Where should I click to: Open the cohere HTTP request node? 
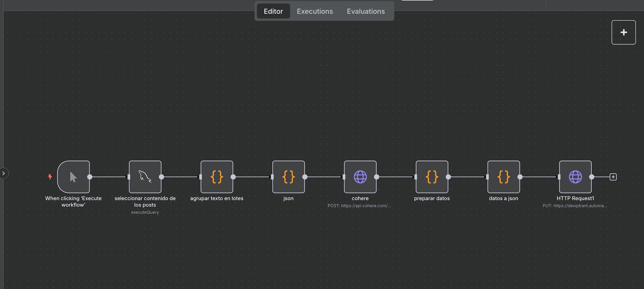(x=360, y=177)
